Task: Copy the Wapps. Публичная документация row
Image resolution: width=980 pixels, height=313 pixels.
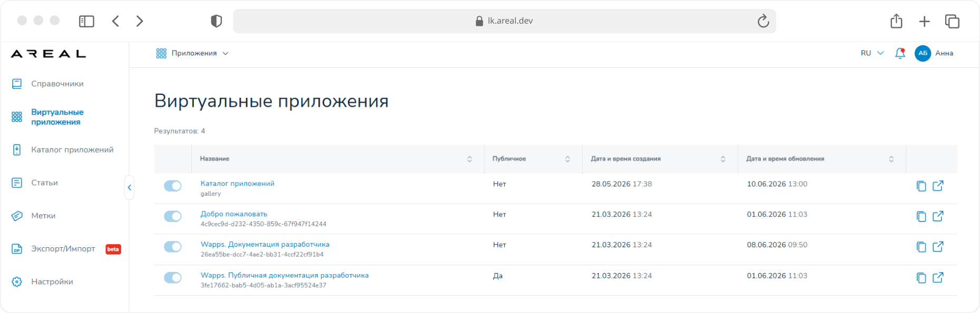Action: click(x=921, y=278)
